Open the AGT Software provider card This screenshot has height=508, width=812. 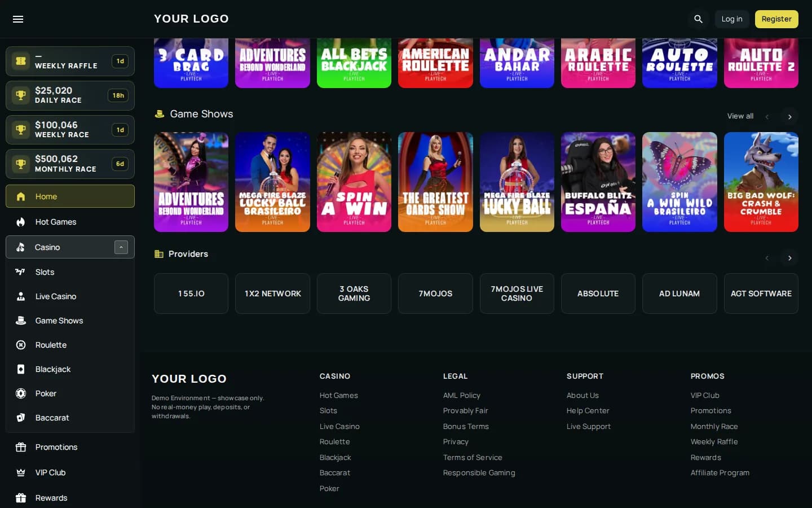tap(761, 294)
